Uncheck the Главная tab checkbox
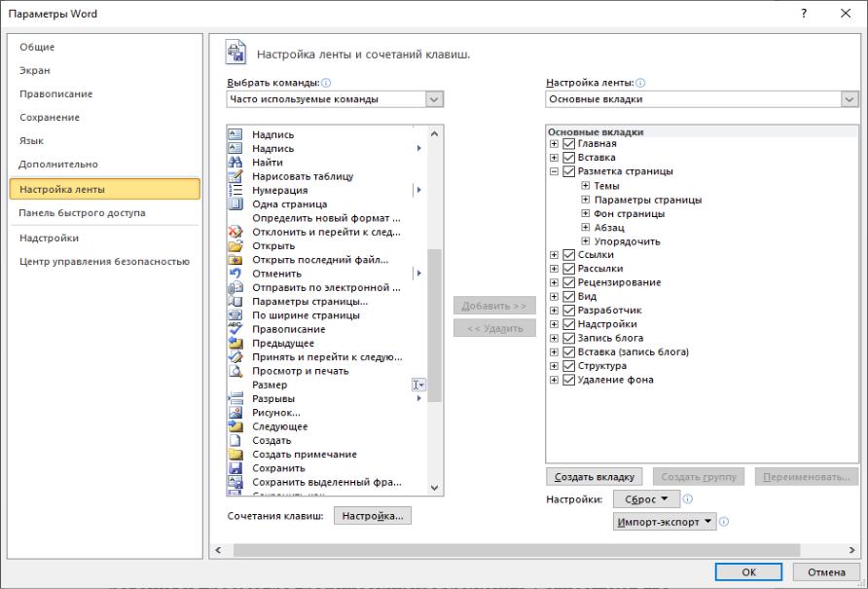868x589 pixels. pyautogui.click(x=568, y=143)
